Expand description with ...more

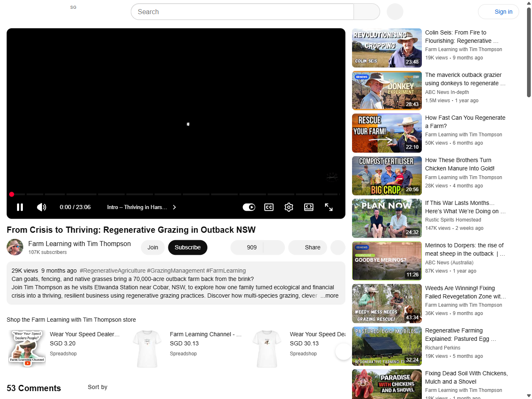330,296
